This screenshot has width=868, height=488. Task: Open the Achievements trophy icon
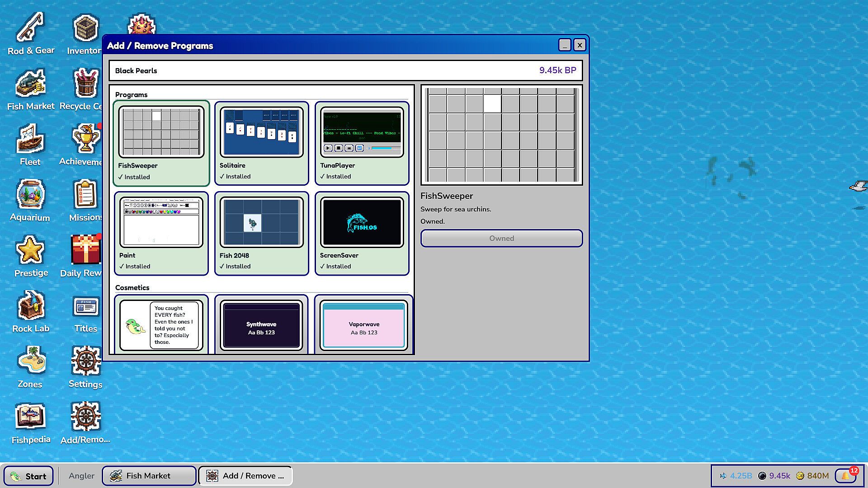click(x=85, y=145)
